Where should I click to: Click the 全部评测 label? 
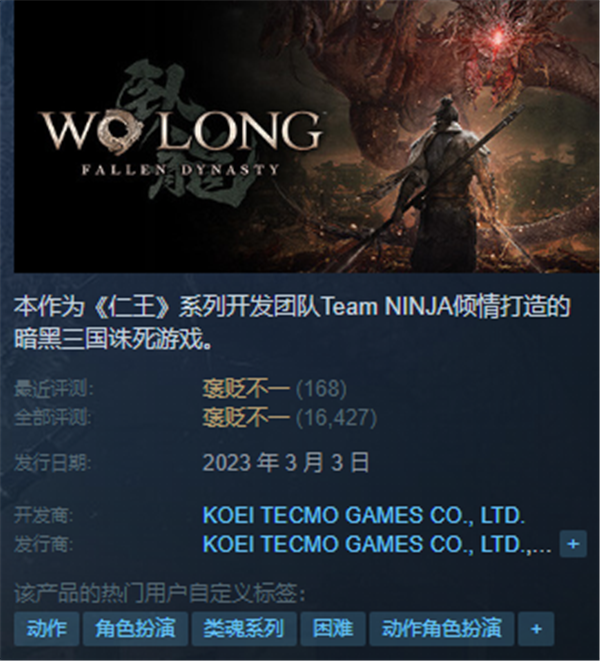(x=53, y=418)
